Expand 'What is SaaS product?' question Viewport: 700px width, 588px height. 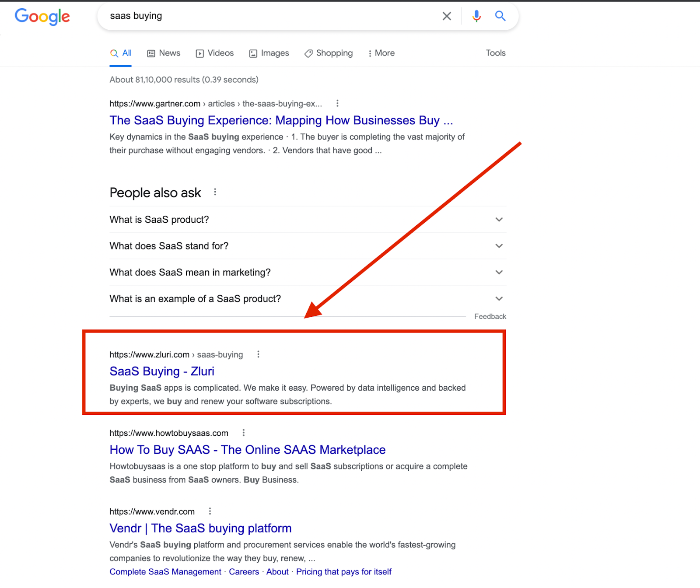(308, 219)
